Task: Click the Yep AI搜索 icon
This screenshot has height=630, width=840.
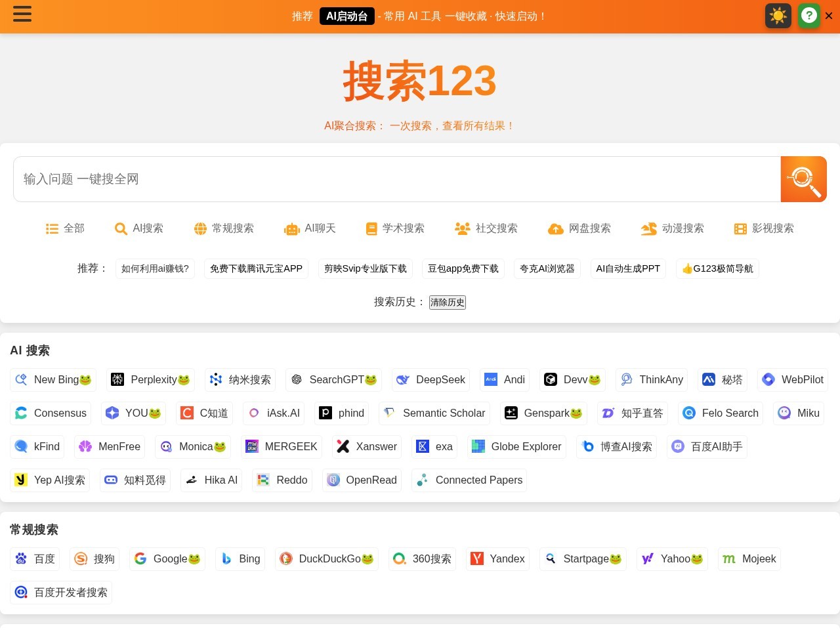Action: coord(21,480)
